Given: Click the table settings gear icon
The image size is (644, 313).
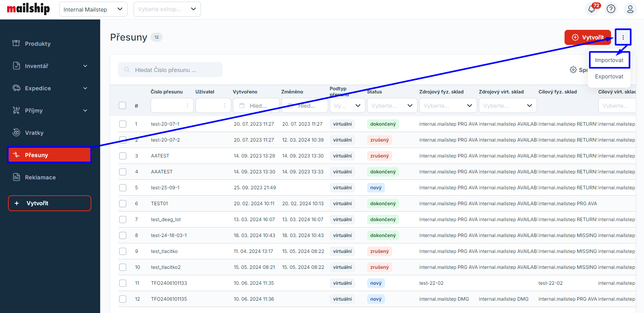Looking at the screenshot, I should click(573, 70).
